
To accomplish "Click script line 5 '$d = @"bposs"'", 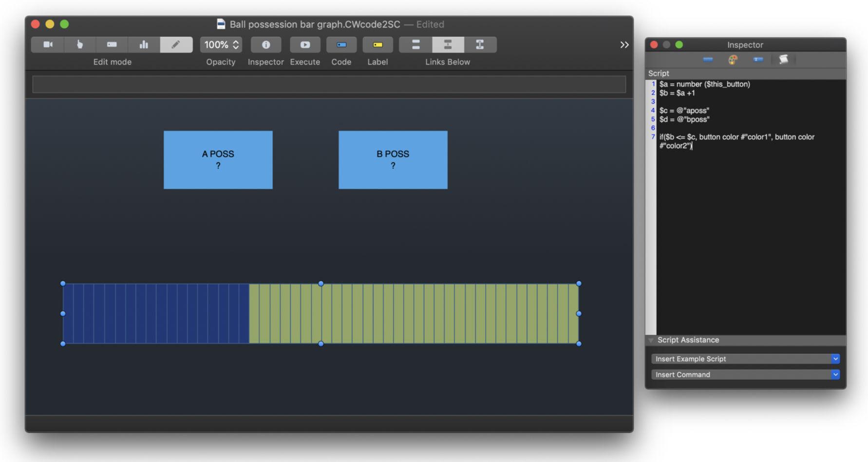I will tap(684, 119).
